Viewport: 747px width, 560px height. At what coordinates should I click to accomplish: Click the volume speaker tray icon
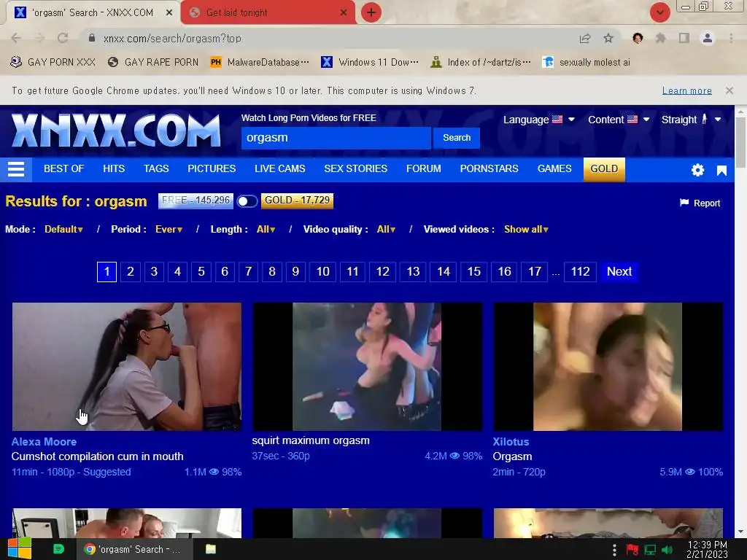click(667, 550)
